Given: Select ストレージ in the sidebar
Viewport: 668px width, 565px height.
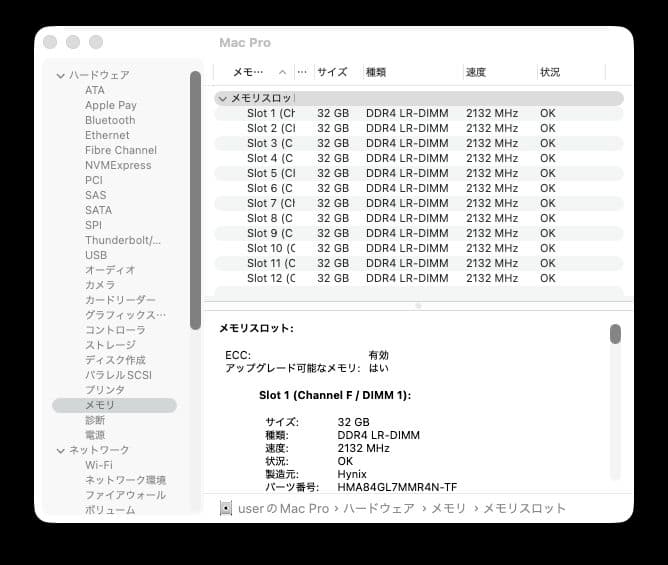Looking at the screenshot, I should (110, 345).
